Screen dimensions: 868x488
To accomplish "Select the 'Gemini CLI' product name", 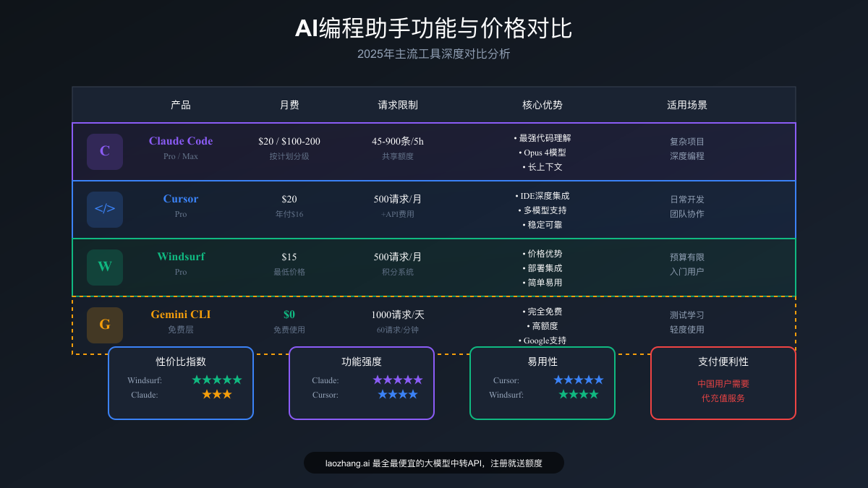I will (181, 314).
